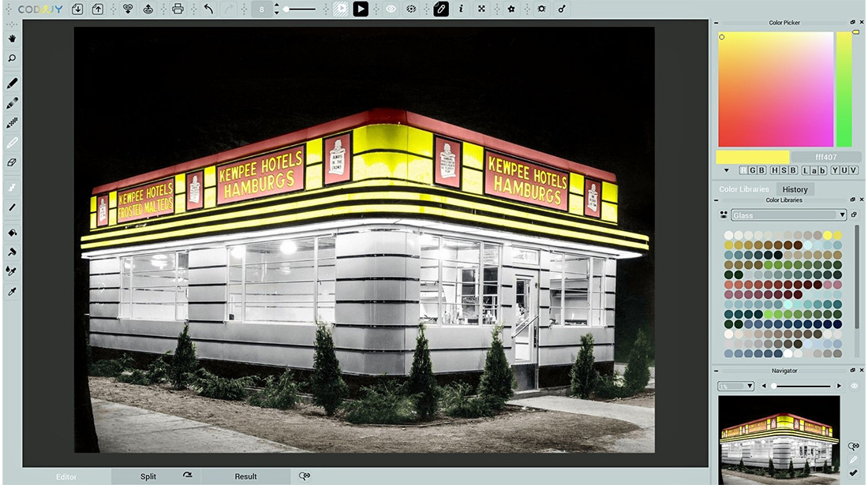Select the Eyedropper color picker tool
Image resolution: width=868 pixels, height=485 pixels.
[x=12, y=292]
